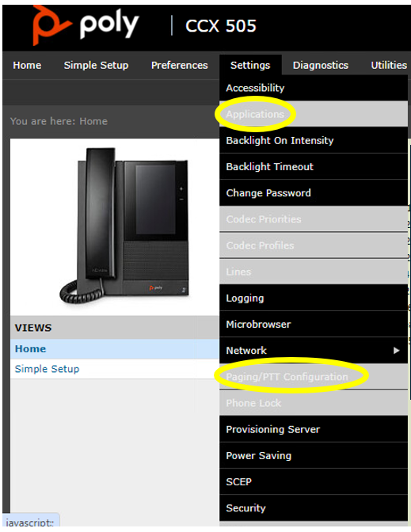Screen dimensions: 411x532
Task: Open Security settings
Action: (314, 508)
